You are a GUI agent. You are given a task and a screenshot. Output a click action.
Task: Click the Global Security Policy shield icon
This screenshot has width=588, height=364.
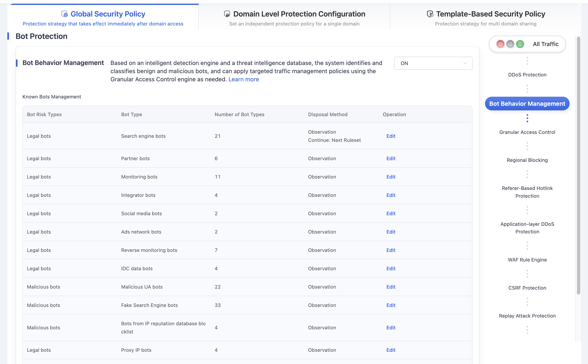65,14
